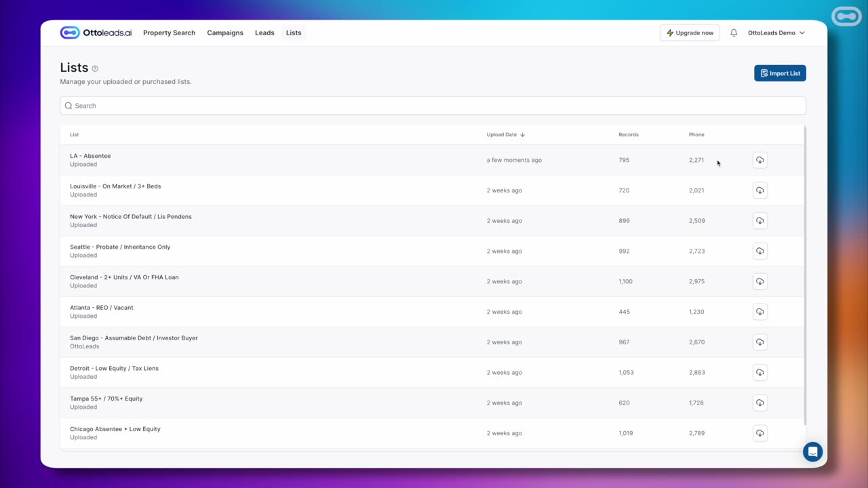Open the Campaigns page
Image resolution: width=868 pixels, height=488 pixels.
225,33
